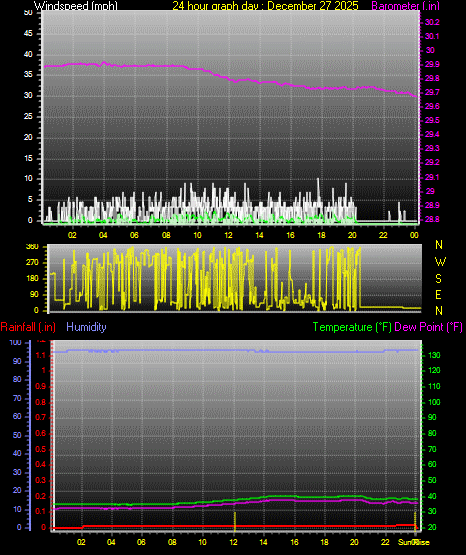Click the 130 temperature scale value
The width and height of the screenshot is (466, 555).
(x=435, y=355)
